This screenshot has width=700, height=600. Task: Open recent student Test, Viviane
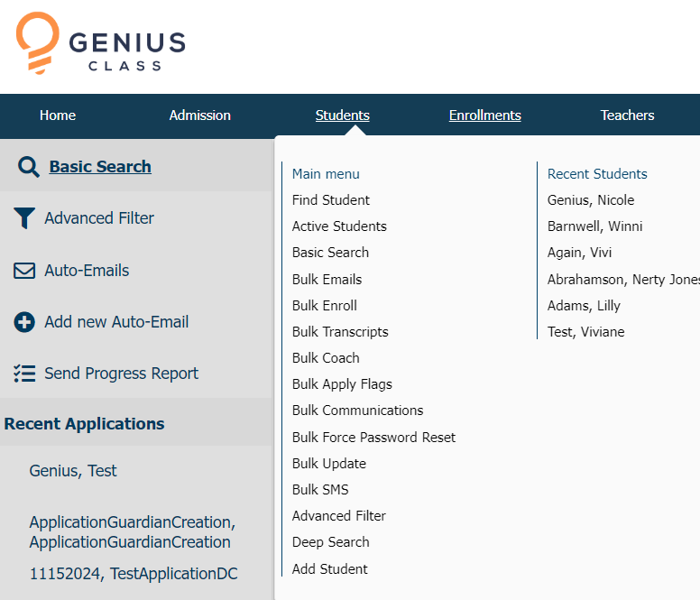585,332
